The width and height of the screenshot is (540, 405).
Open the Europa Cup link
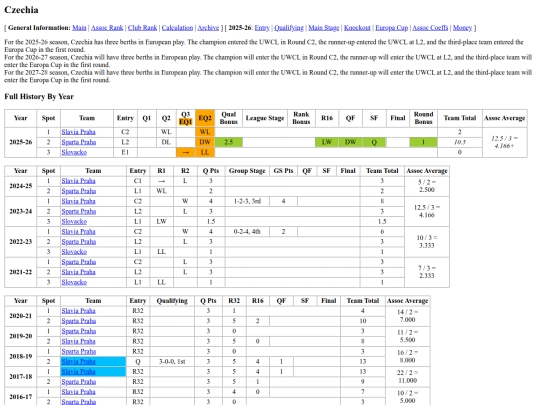point(392,28)
